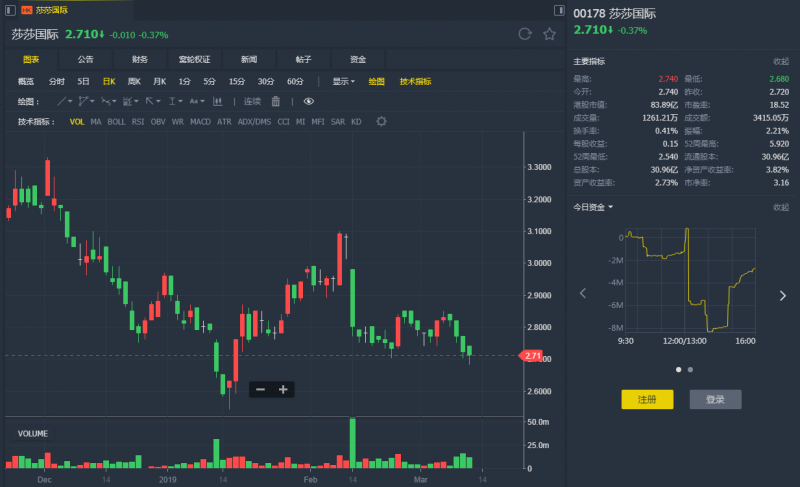The height and width of the screenshot is (487, 800).
Task: Expand the line tool dropdown arrow
Action: 70,101
